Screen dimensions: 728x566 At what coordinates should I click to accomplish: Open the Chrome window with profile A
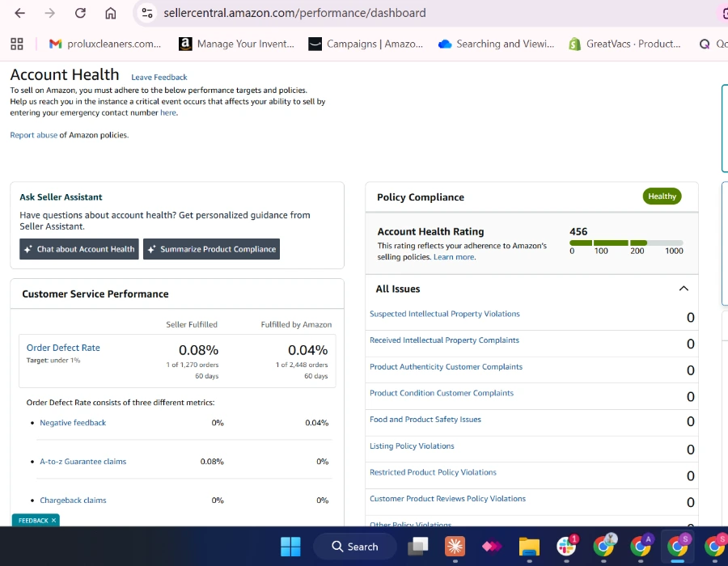click(x=641, y=546)
